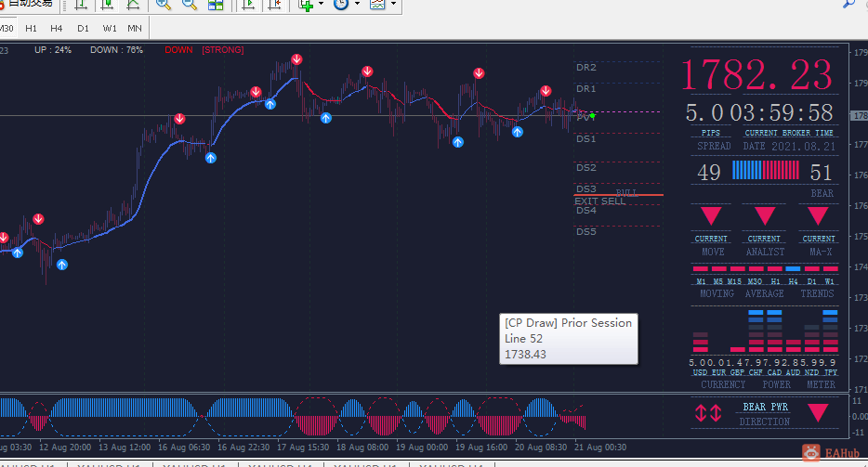Choose the MN monthly timeframe
The height and width of the screenshot is (467, 868).
click(135, 28)
